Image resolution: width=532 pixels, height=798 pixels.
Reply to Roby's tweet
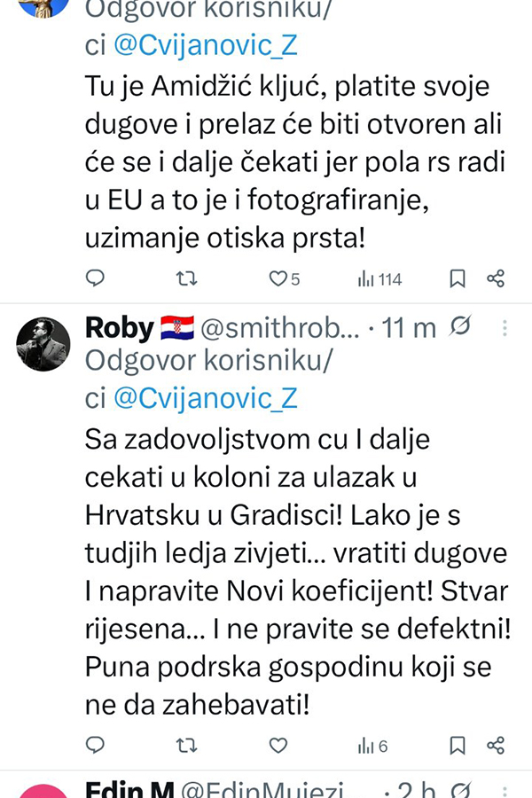coord(95,745)
